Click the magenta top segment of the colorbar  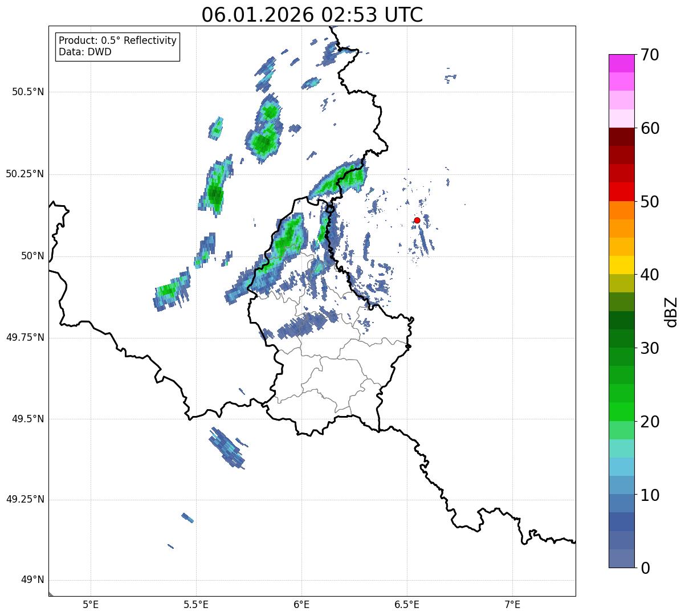point(622,63)
